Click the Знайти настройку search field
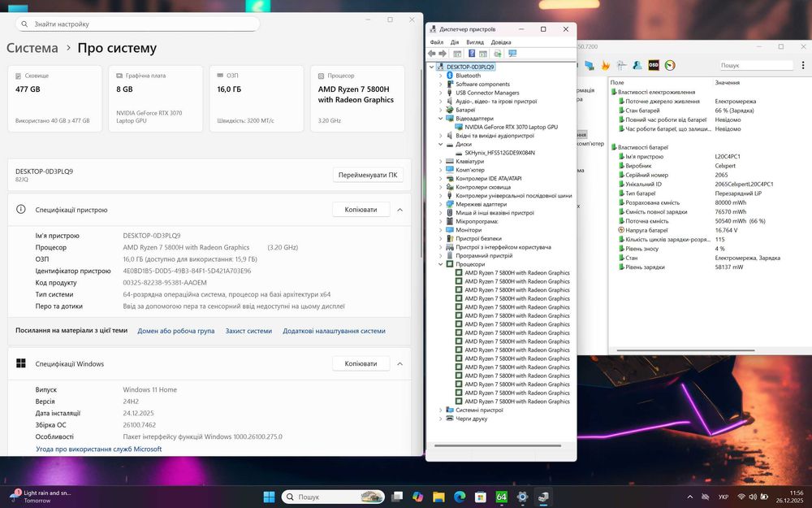 click(x=138, y=24)
